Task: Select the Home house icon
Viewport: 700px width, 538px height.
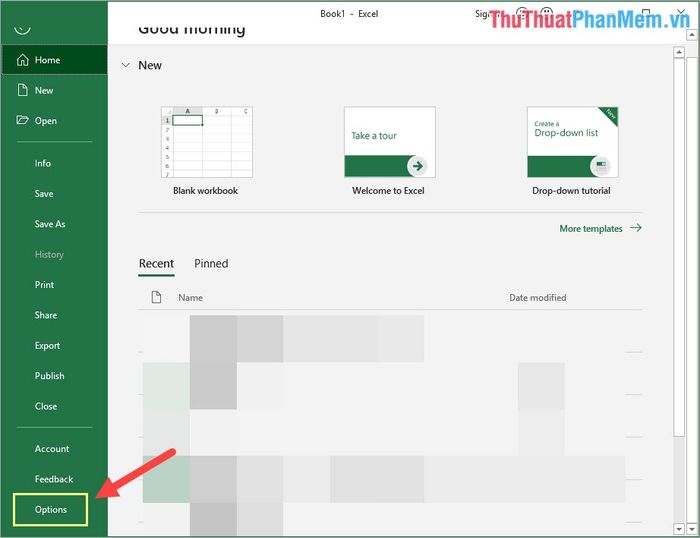Action: (22, 60)
